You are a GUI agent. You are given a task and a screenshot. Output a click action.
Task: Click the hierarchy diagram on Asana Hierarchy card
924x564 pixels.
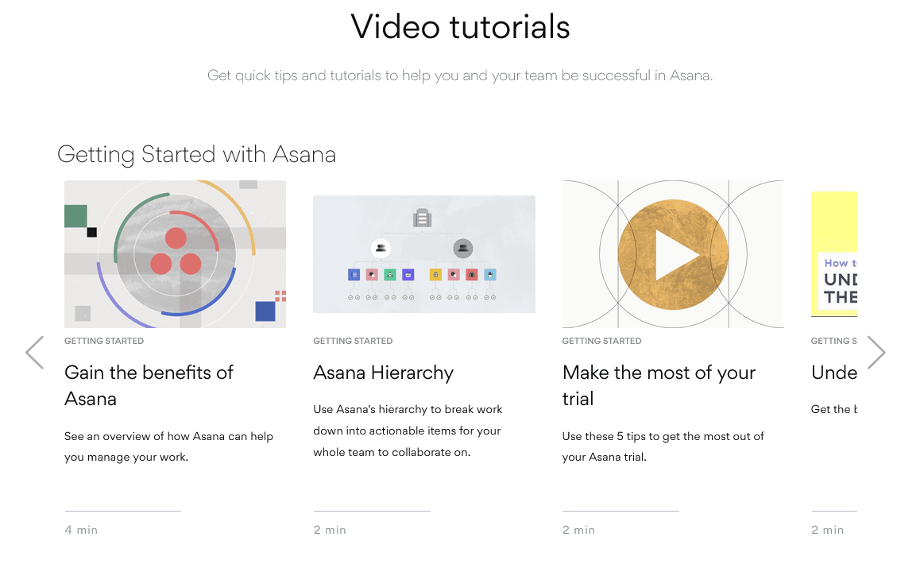pos(423,253)
